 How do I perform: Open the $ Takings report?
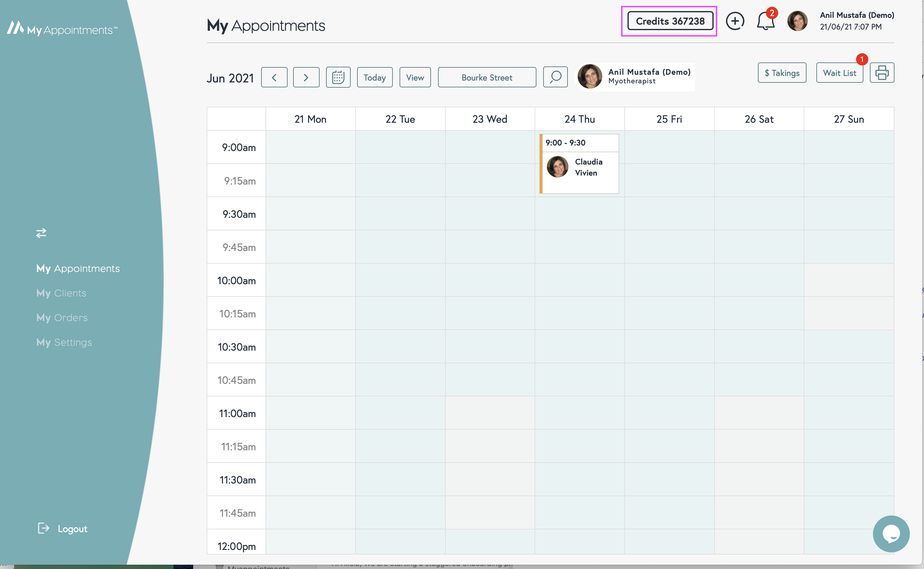click(x=782, y=73)
